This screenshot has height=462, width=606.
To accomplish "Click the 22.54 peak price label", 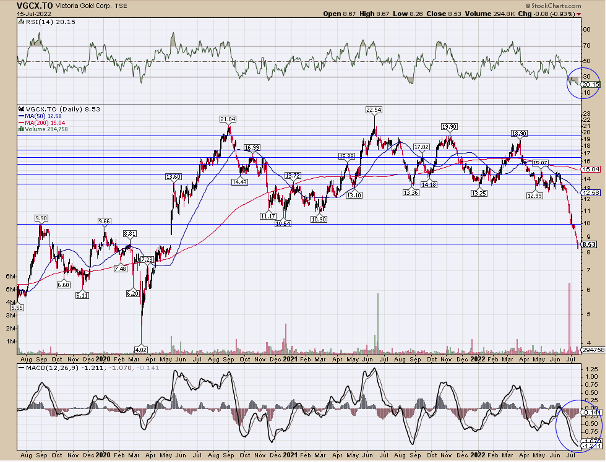I will [x=373, y=110].
